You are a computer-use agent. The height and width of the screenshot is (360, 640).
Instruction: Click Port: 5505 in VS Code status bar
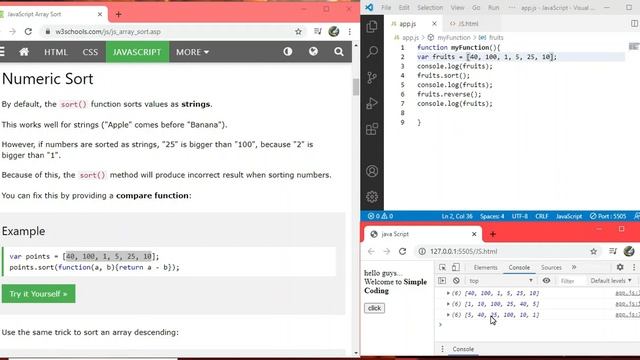tap(608, 216)
